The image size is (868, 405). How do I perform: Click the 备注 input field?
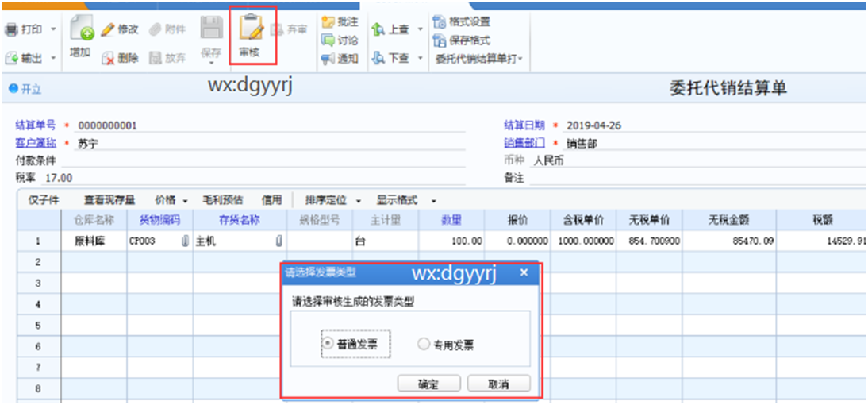pos(697,179)
